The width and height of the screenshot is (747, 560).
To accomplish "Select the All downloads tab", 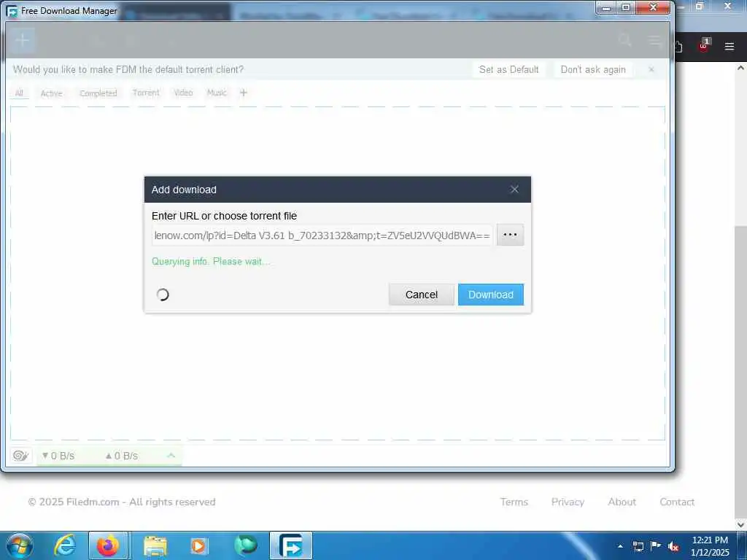I will pos(19,93).
